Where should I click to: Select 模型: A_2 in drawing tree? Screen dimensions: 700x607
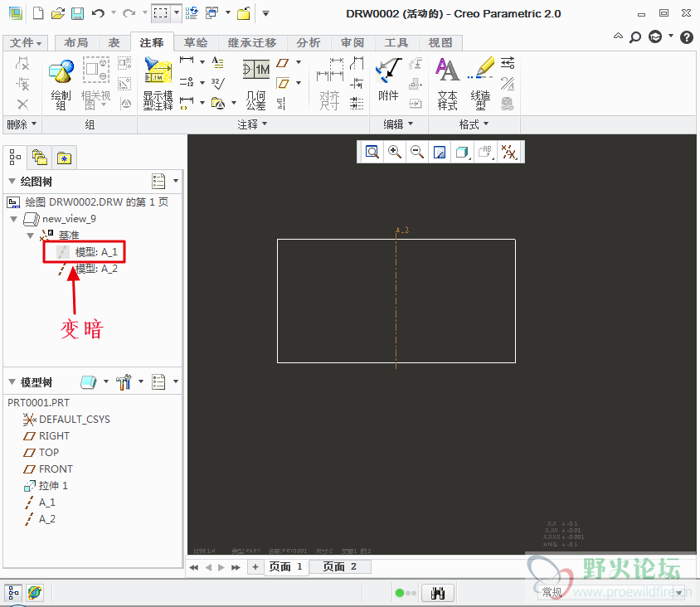(88, 269)
